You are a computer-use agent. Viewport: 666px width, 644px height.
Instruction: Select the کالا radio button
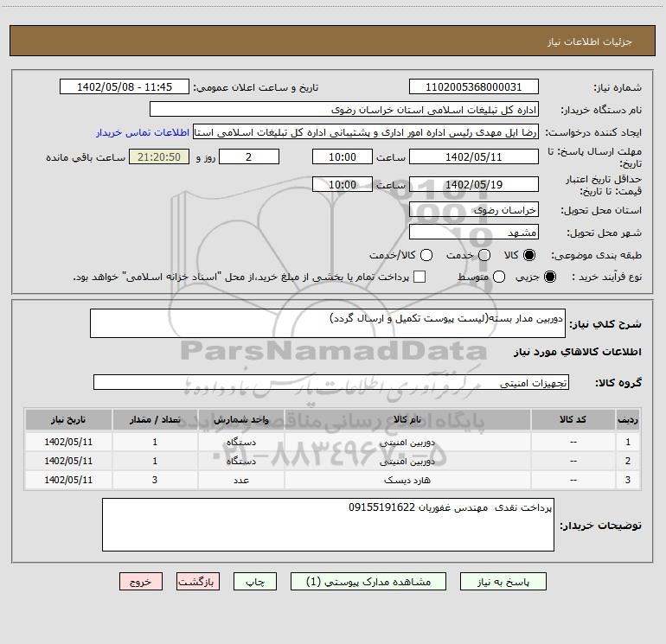point(529,255)
